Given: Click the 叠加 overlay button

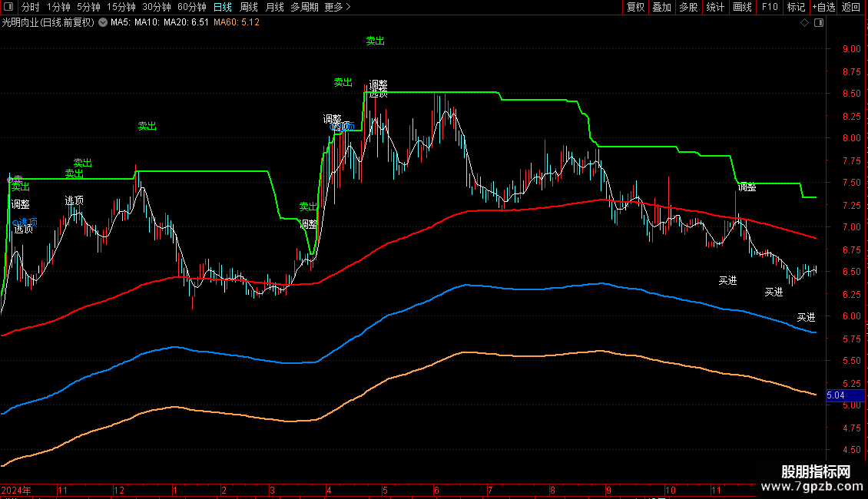Looking at the screenshot, I should point(661,7).
